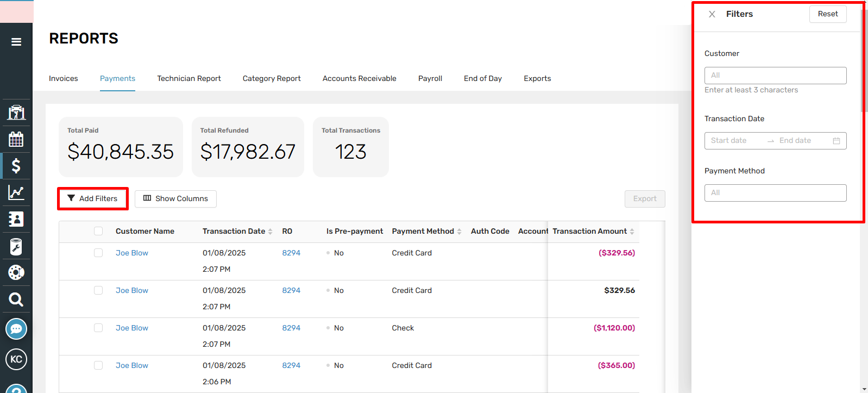868x393 pixels.
Task: Click the End date field
Action: pos(803,141)
